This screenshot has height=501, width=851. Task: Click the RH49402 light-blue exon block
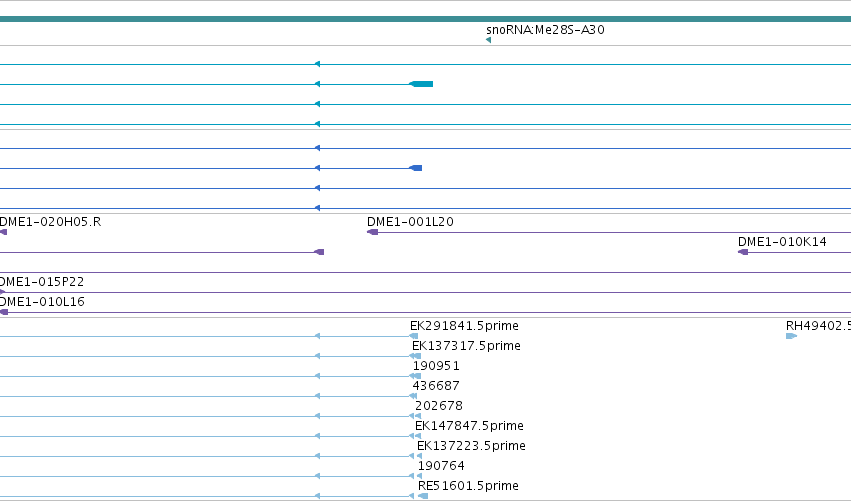[x=791, y=336]
